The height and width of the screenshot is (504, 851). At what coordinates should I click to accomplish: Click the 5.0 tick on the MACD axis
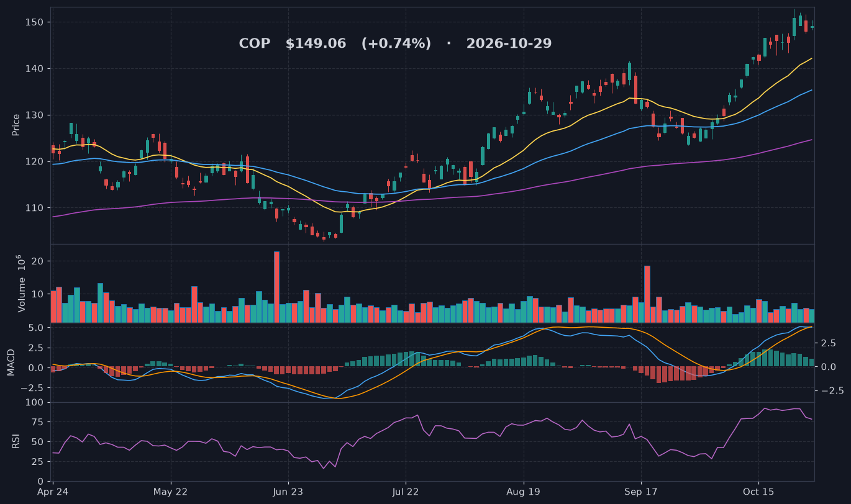[x=36, y=327]
